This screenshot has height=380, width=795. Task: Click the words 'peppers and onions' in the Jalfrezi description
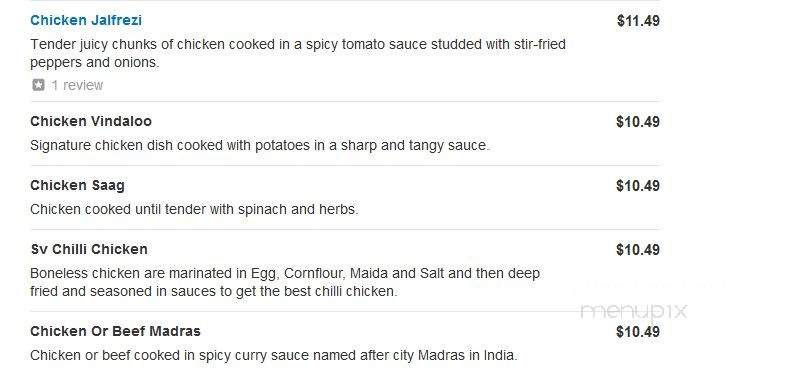click(95, 63)
